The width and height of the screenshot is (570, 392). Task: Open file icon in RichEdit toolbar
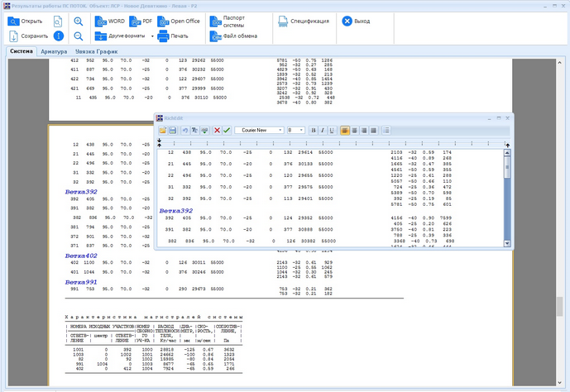[x=163, y=130]
